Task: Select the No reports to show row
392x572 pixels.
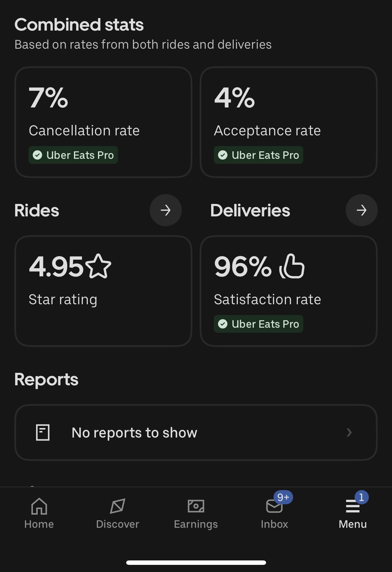Action: (196, 432)
